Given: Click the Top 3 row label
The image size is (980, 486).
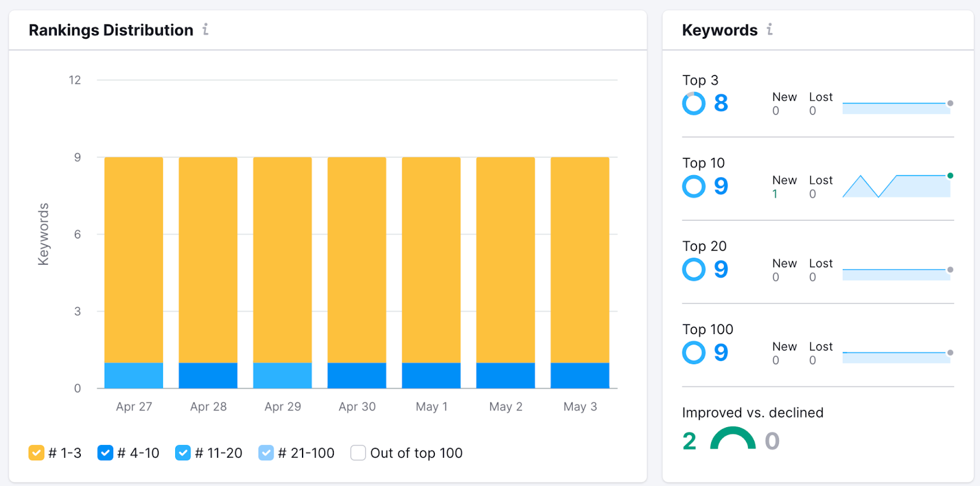Looking at the screenshot, I should pos(700,80).
